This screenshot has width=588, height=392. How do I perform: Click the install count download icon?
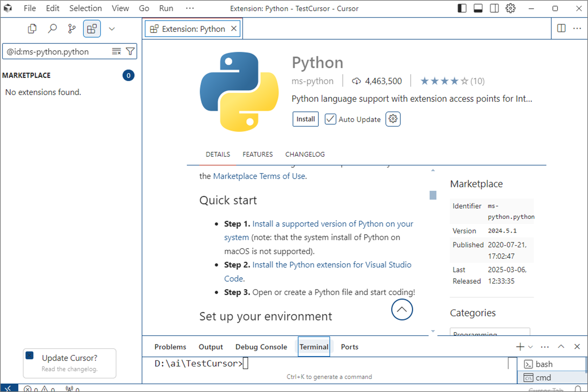point(356,81)
